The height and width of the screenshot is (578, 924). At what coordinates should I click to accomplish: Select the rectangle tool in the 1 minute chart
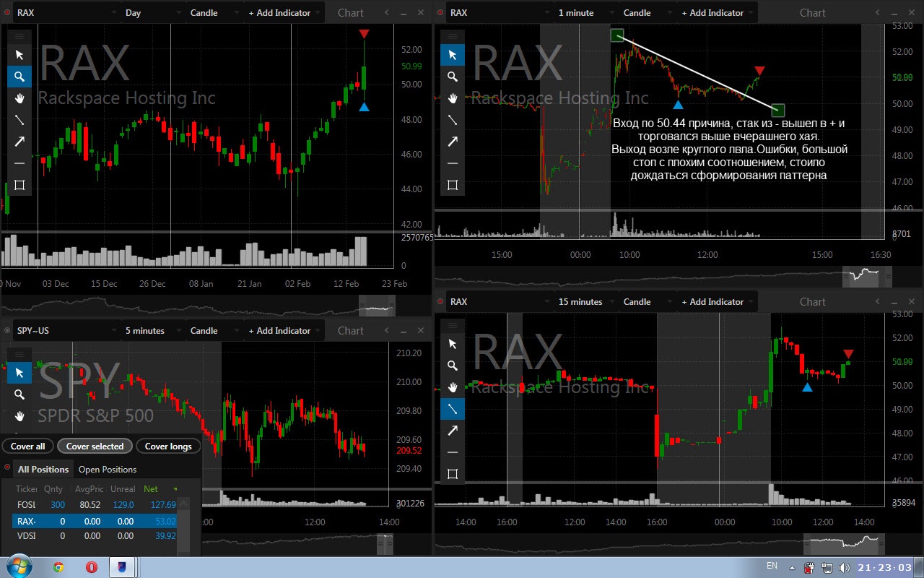pos(453,185)
